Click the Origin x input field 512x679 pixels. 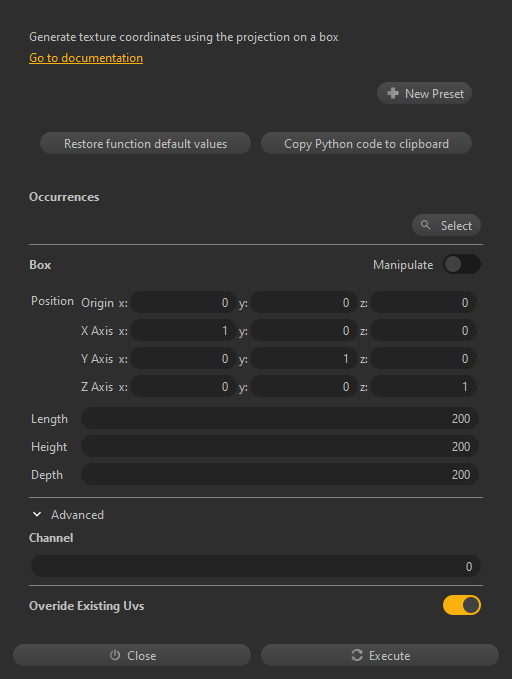184,302
